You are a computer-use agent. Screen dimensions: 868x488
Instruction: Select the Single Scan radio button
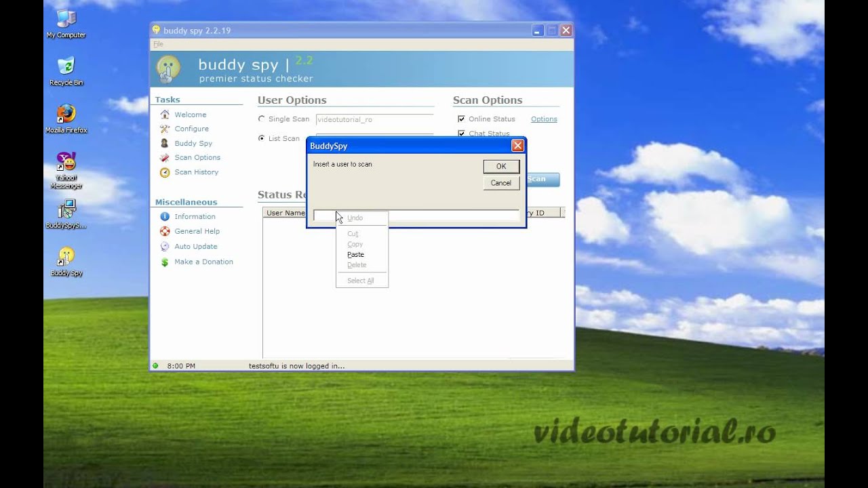tap(262, 119)
